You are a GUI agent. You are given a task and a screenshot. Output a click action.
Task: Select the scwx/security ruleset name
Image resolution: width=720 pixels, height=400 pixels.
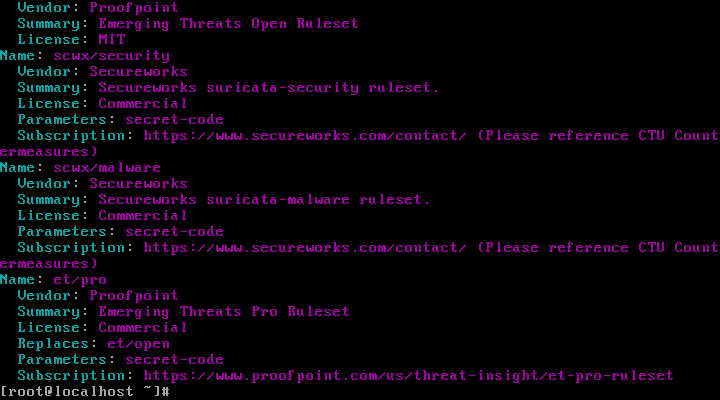coord(112,56)
